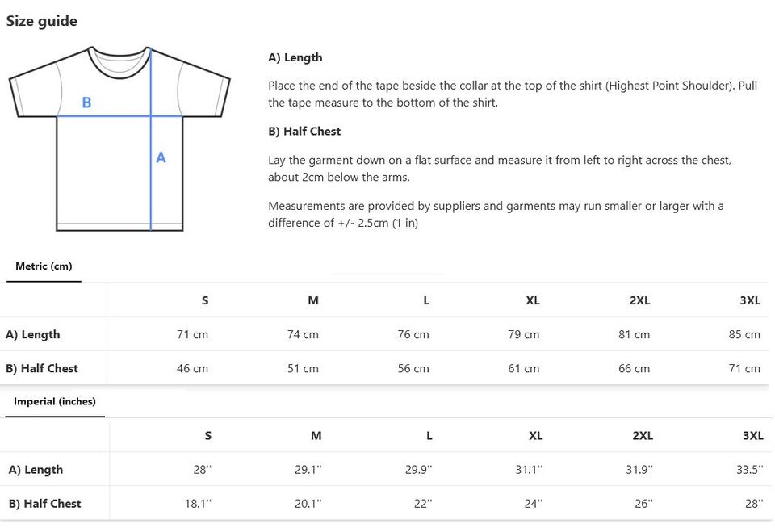Image resolution: width=775 pixels, height=532 pixels.
Task: Click the 2XL column header in metric table
Action: pos(639,300)
